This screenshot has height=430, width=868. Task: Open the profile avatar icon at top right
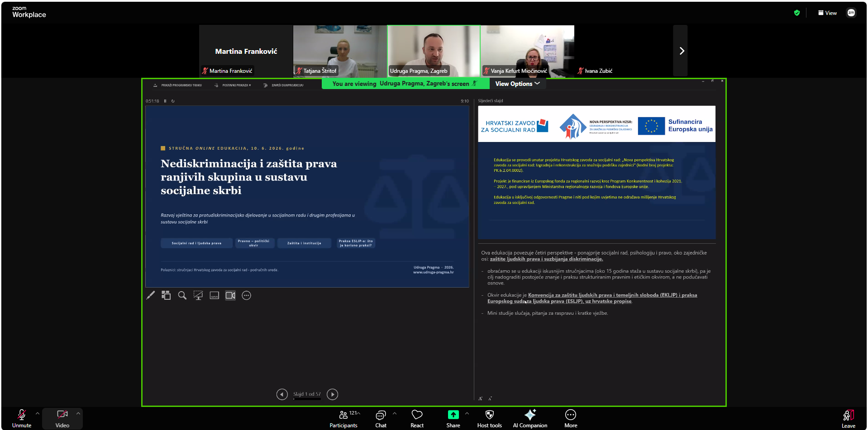[x=851, y=13]
